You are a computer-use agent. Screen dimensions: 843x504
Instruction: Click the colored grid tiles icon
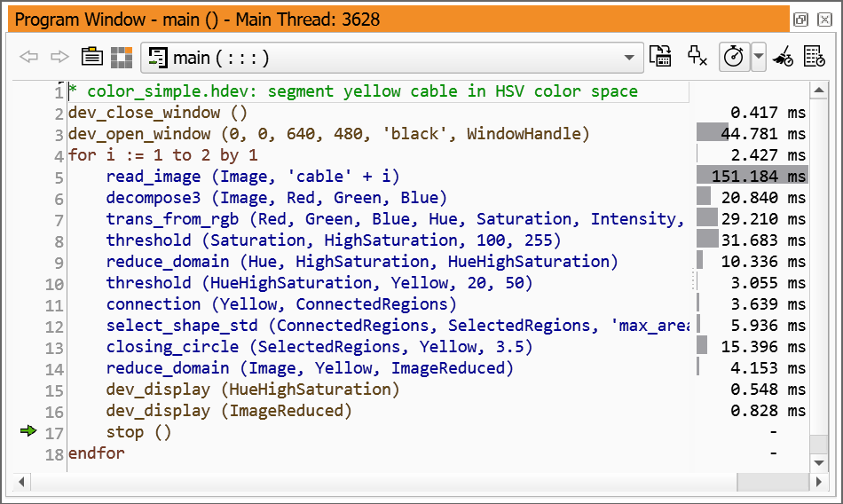pyautogui.click(x=122, y=58)
